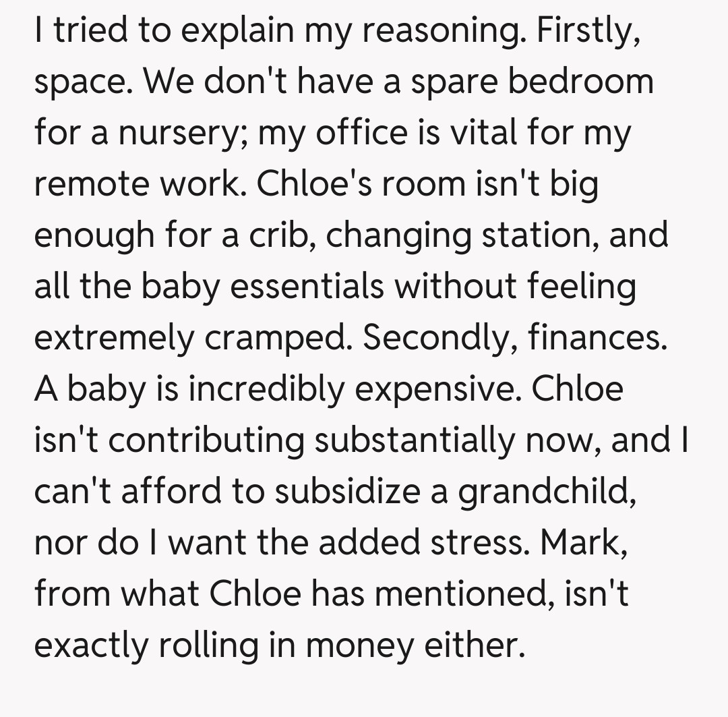
Task: Click the word "rolling" in the last line
Action: [208, 646]
